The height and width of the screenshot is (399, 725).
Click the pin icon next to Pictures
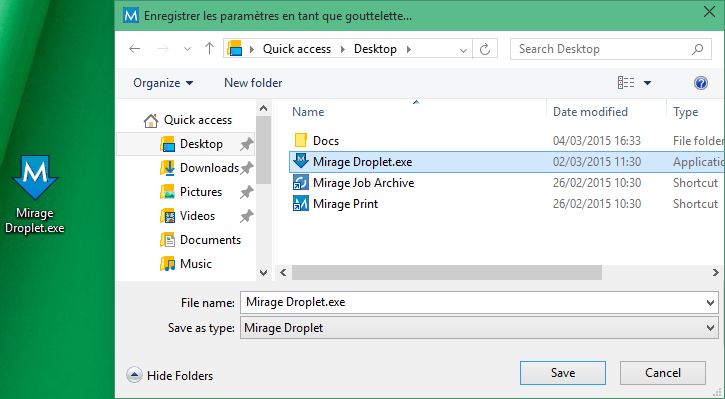coord(246,192)
